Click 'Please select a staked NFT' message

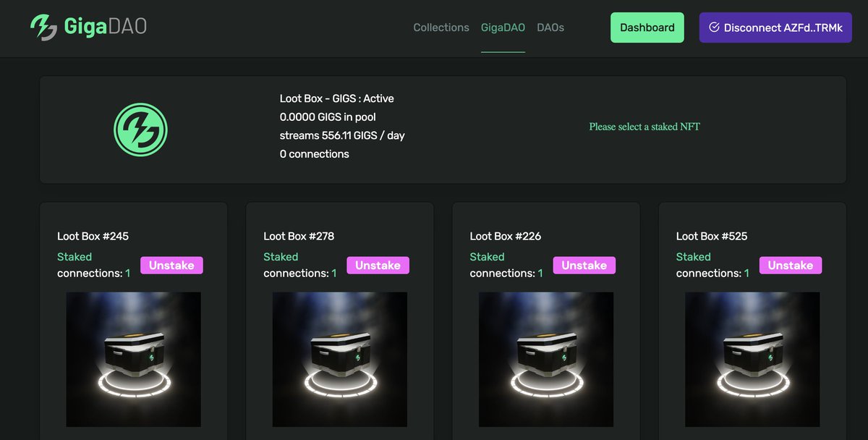[644, 127]
